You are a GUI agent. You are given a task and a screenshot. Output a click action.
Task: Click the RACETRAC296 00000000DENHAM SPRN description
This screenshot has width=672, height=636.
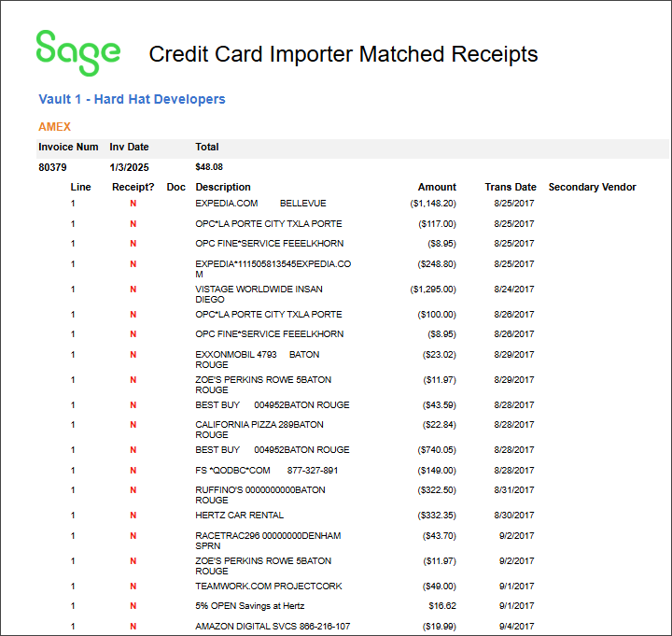click(x=268, y=541)
